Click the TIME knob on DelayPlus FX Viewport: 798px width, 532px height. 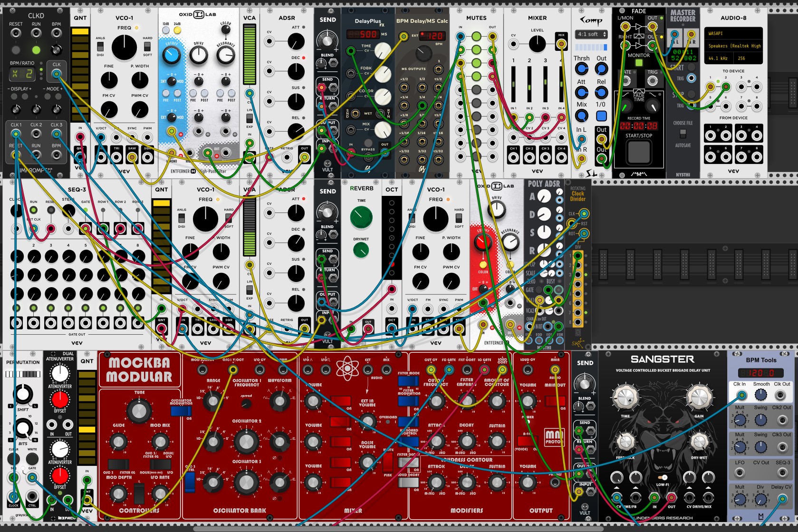pos(383,50)
